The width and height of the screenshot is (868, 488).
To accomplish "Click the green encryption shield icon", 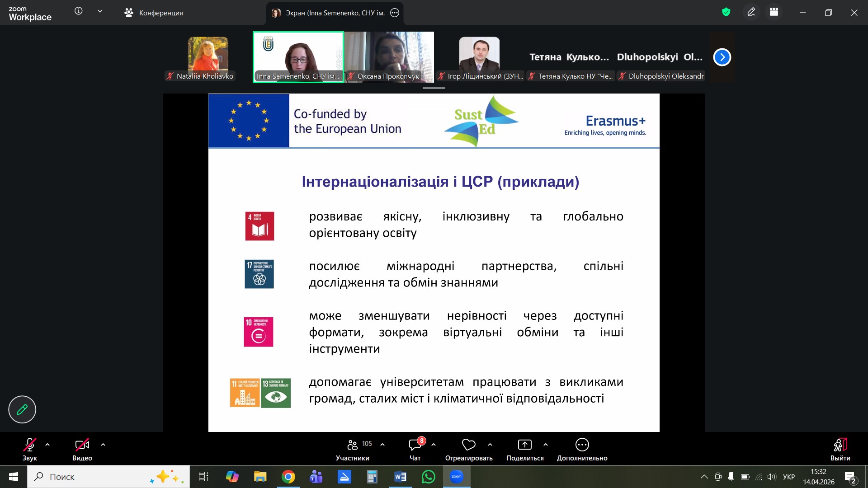I will pyautogui.click(x=726, y=12).
